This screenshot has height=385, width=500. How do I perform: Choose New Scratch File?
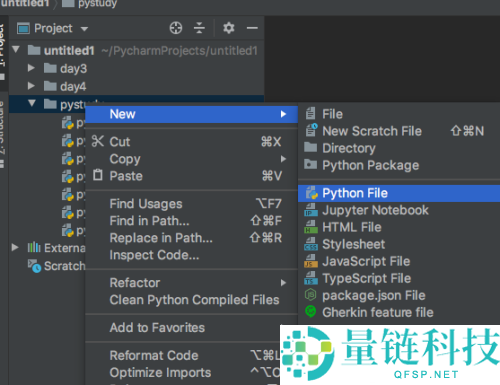tap(399, 131)
